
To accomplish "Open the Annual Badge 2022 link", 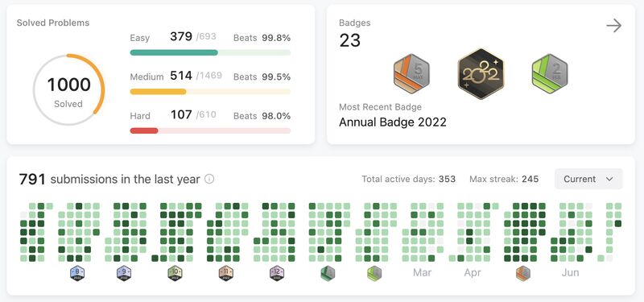I will coord(393,122).
